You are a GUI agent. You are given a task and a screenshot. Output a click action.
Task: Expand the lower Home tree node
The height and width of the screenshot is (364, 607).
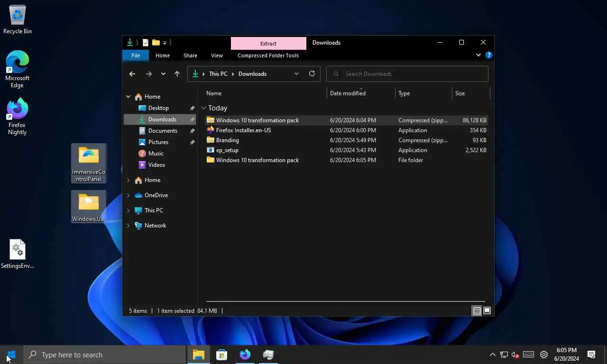129,180
